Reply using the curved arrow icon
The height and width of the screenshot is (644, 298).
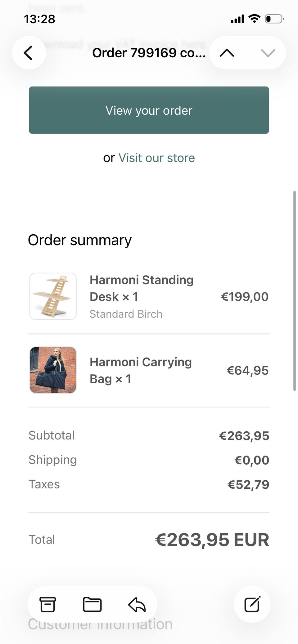coord(137,604)
